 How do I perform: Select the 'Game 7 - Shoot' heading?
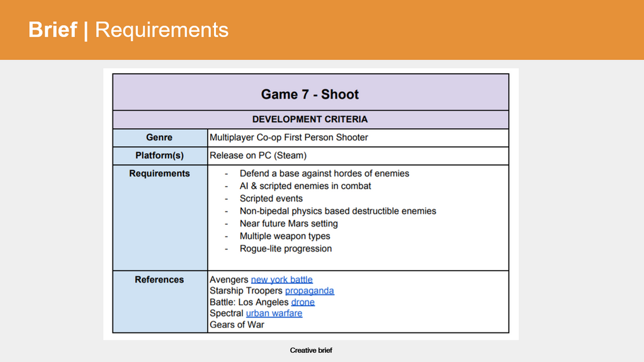[310, 94]
